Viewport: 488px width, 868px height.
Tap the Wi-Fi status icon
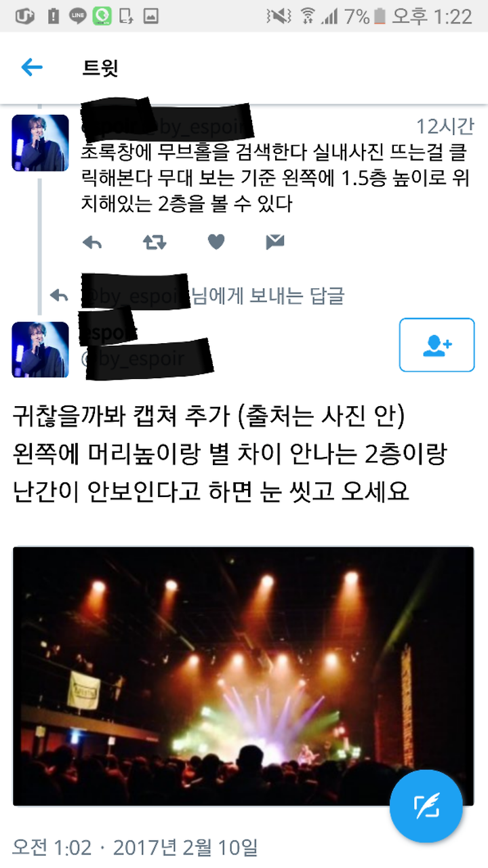(x=308, y=16)
